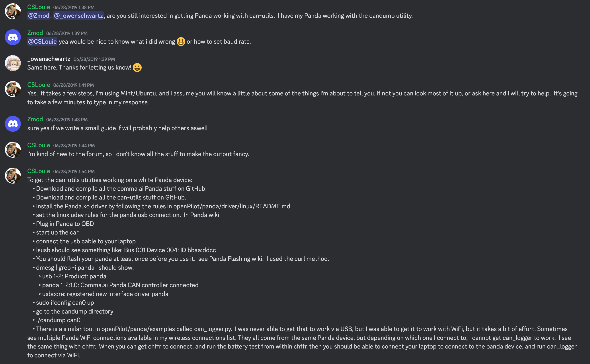Image resolution: width=590 pixels, height=364 pixels.
Task: Click the grinning emoji after "letting us know!"
Action: click(137, 68)
